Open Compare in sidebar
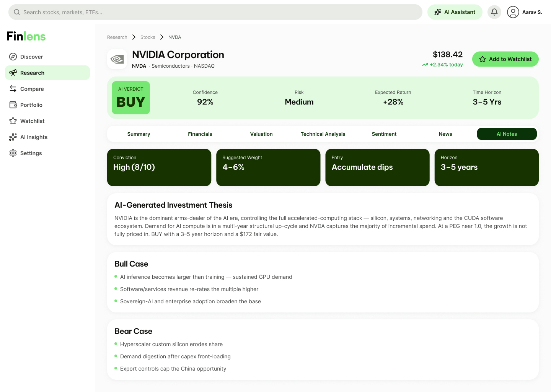This screenshot has height=392, width=551. pyautogui.click(x=47, y=89)
